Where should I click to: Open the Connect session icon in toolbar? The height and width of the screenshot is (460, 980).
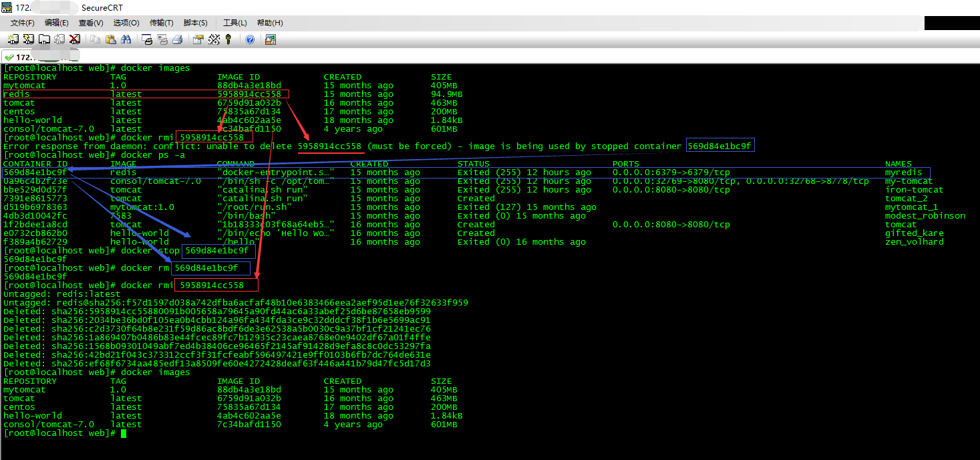click(13, 39)
